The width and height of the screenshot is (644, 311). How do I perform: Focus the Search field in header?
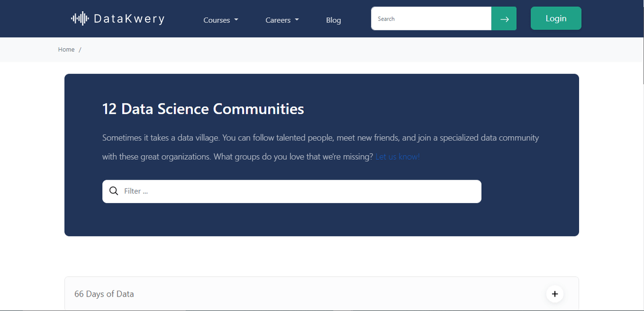(x=431, y=19)
